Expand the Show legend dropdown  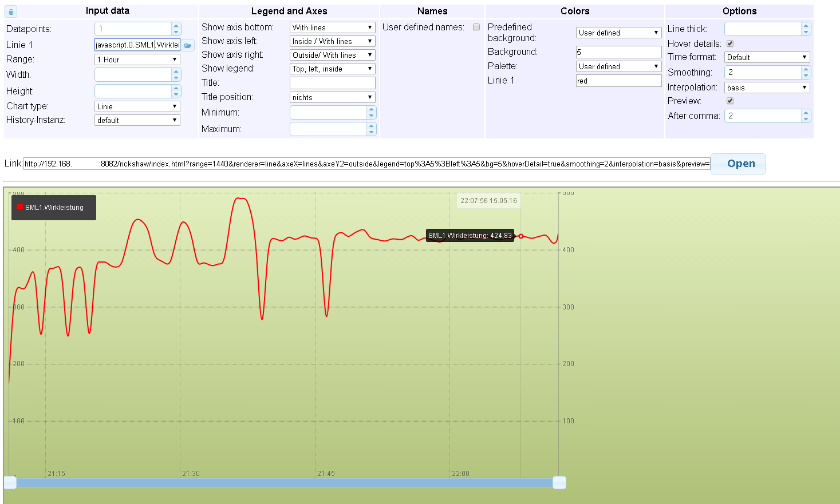tap(332, 69)
